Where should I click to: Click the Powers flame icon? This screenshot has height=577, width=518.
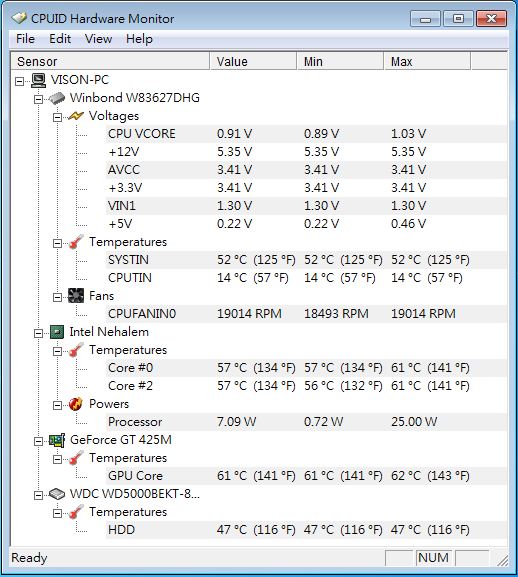[76, 404]
